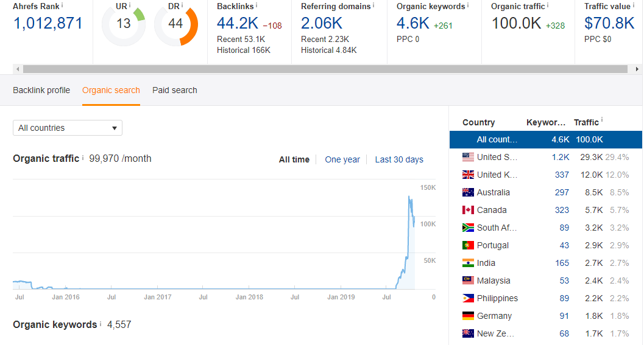The height and width of the screenshot is (345, 644).
Task: Select the Organic search tab
Action: (111, 90)
